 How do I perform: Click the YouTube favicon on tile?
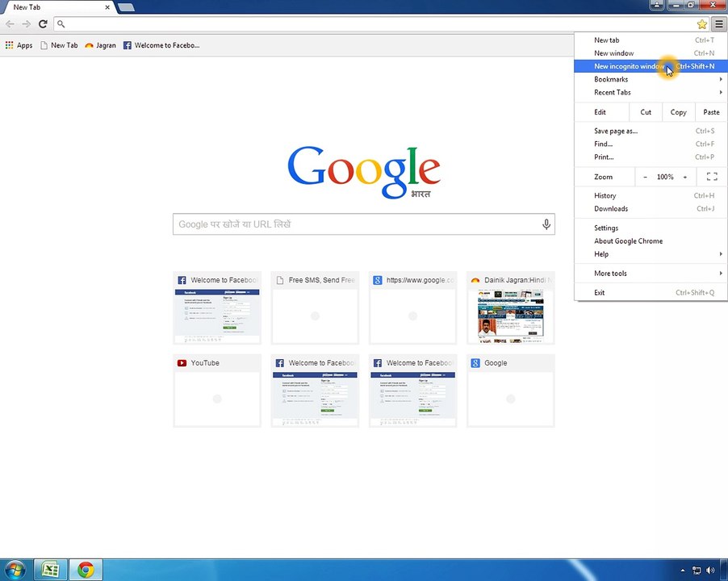point(182,363)
